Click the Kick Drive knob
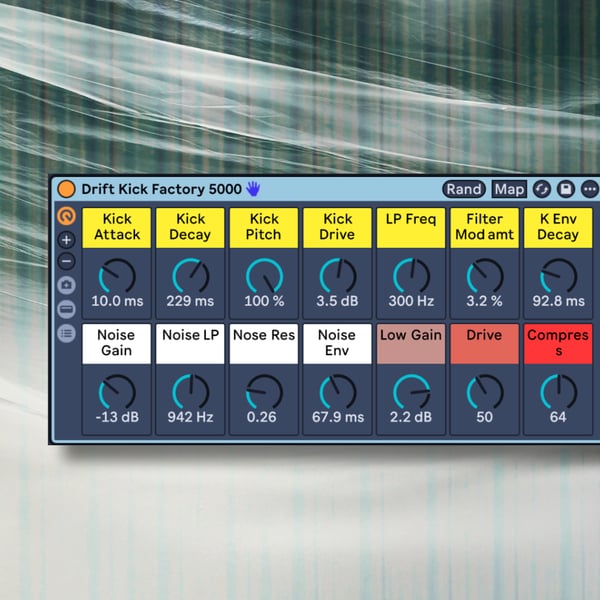The width and height of the screenshot is (600, 600). click(338, 276)
